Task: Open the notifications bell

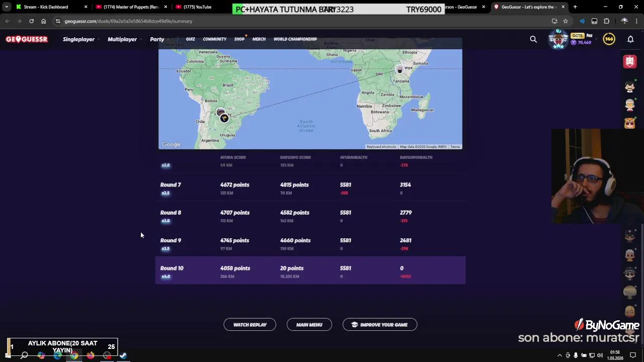Action: click(x=630, y=39)
